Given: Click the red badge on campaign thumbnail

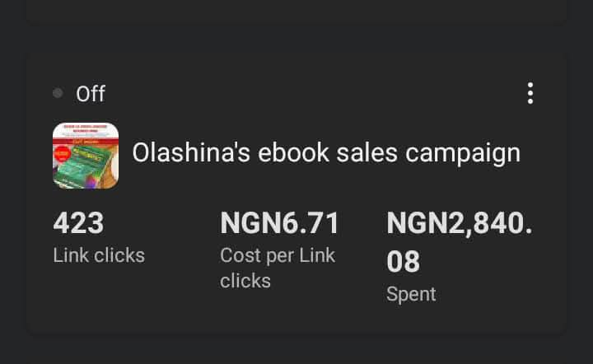Looking at the screenshot, I should [x=60, y=154].
